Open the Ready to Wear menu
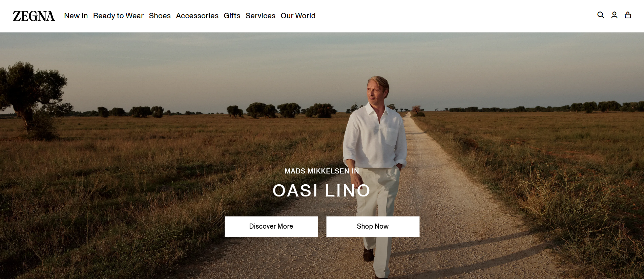Viewport: 644px width, 279px height. pos(118,16)
